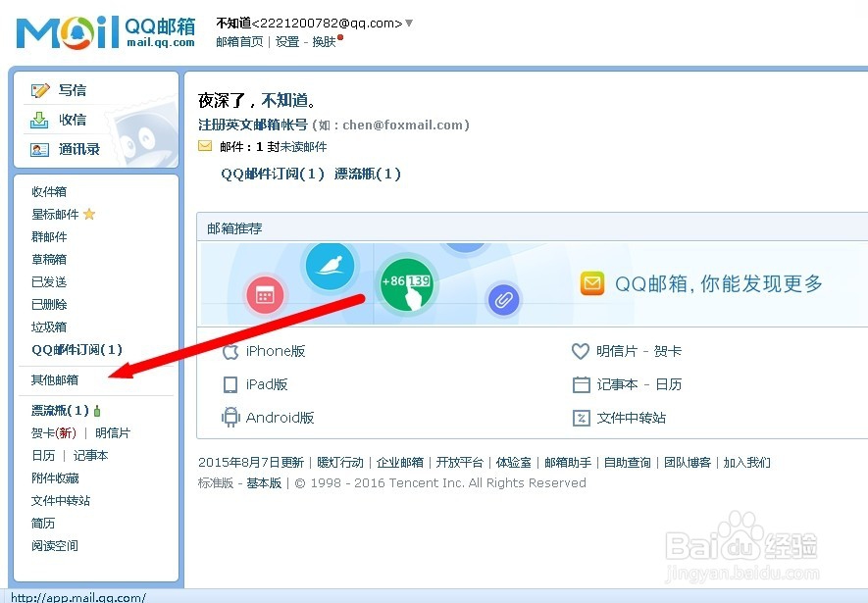Click the 企业邮箱 footer link
868x603 pixels.
point(400,461)
